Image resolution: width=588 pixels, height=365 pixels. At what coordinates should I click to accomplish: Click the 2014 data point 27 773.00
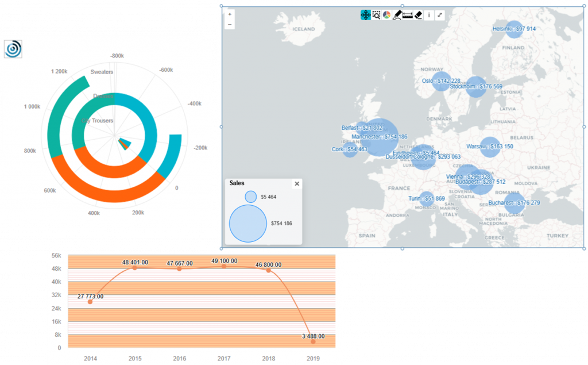(x=90, y=302)
